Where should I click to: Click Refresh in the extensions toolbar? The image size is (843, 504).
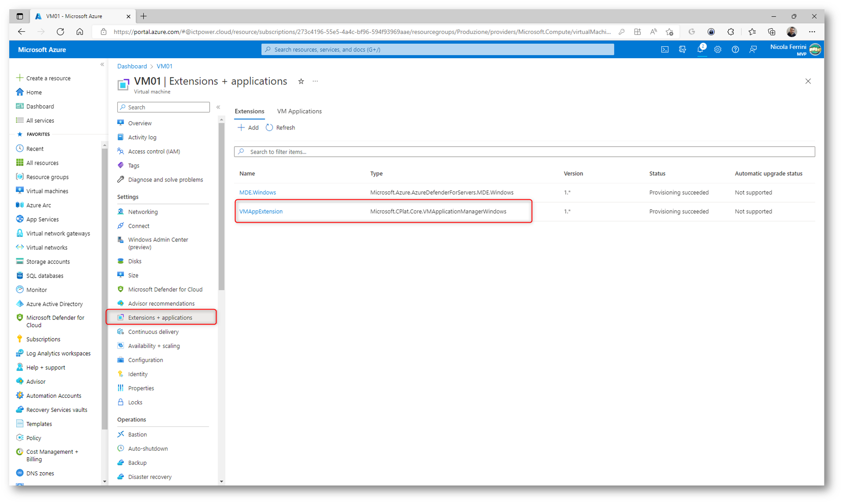(x=280, y=127)
